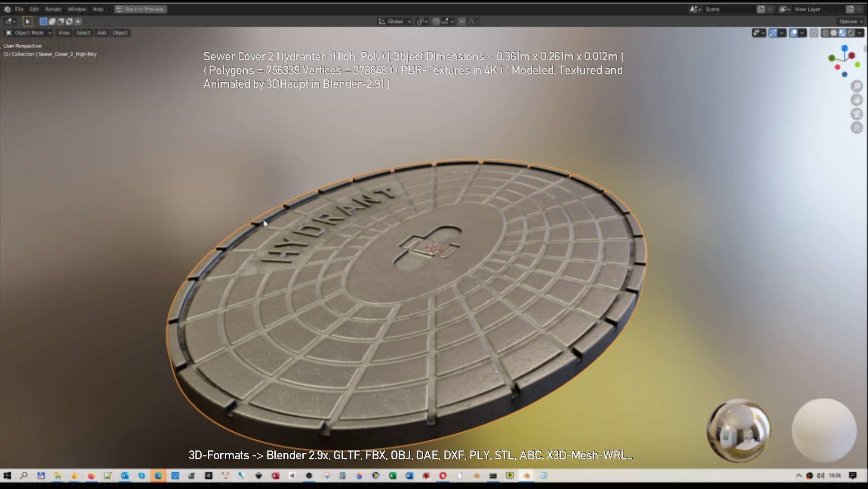The image size is (868, 489).
Task: Click the white diffuse preview sphere
Action: coord(824,430)
